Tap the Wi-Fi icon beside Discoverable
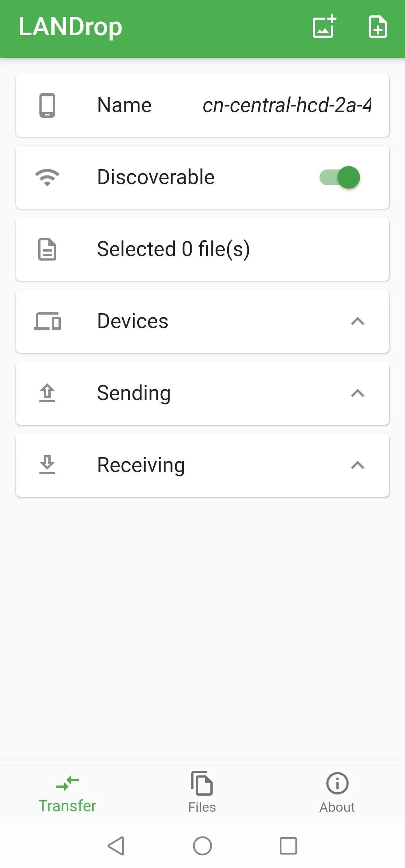This screenshot has height=868, width=405. tap(47, 177)
